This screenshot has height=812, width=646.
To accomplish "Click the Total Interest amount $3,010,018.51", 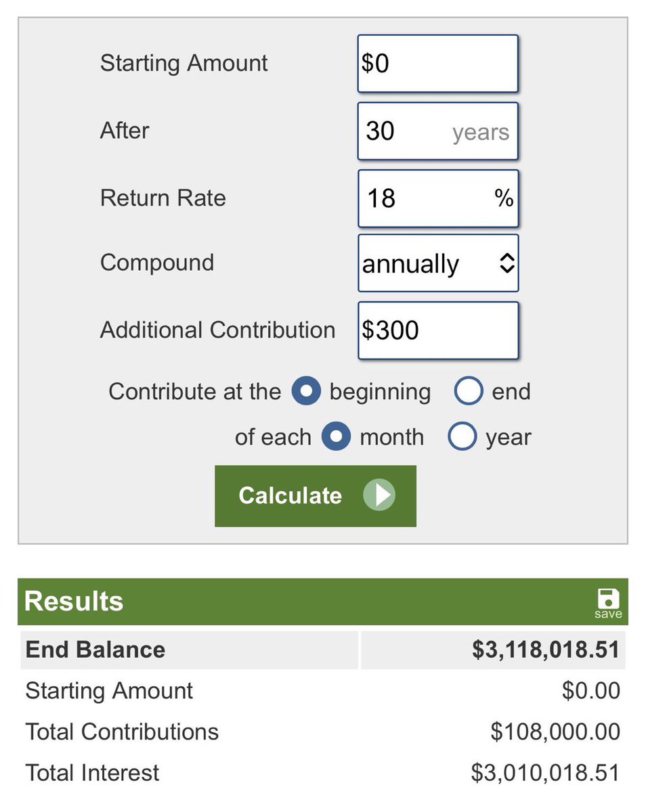I will [545, 772].
